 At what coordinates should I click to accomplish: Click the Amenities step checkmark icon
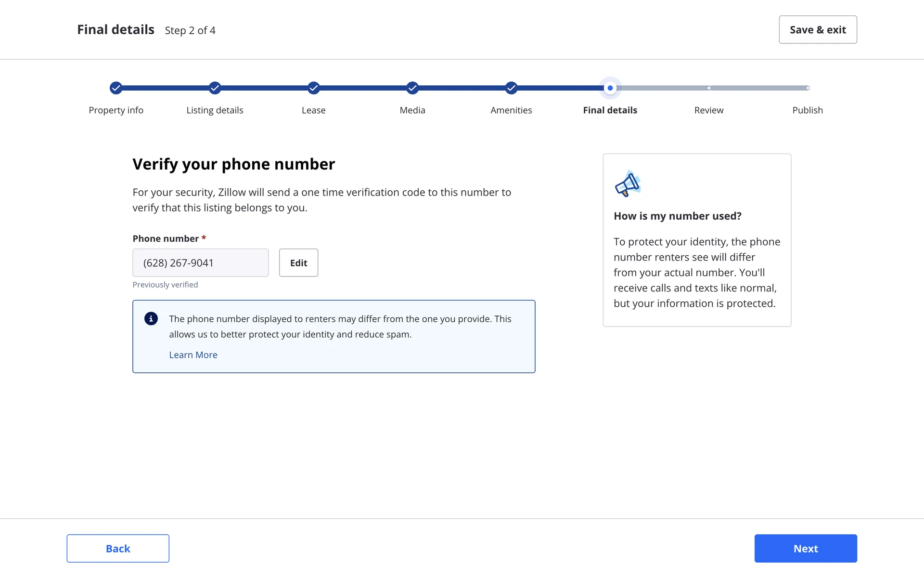click(x=511, y=88)
